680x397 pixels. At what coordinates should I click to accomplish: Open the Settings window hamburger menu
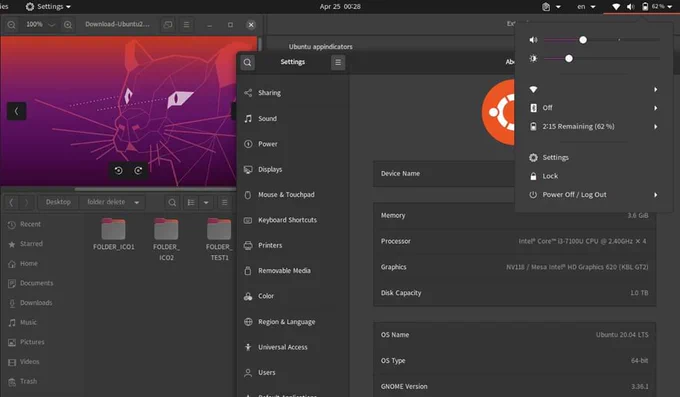338,62
